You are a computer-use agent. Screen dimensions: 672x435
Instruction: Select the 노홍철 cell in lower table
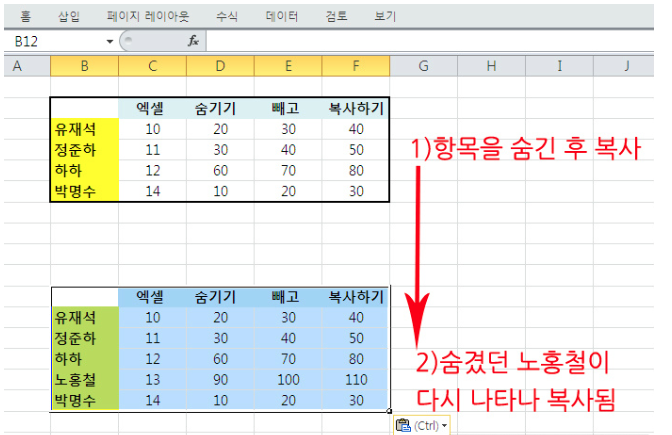coord(84,379)
